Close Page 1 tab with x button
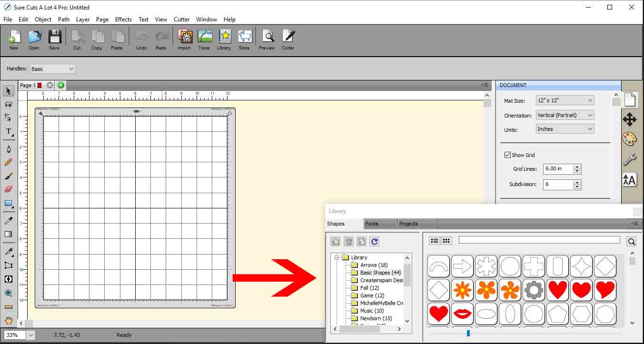The width and height of the screenshot is (644, 344). (x=50, y=85)
